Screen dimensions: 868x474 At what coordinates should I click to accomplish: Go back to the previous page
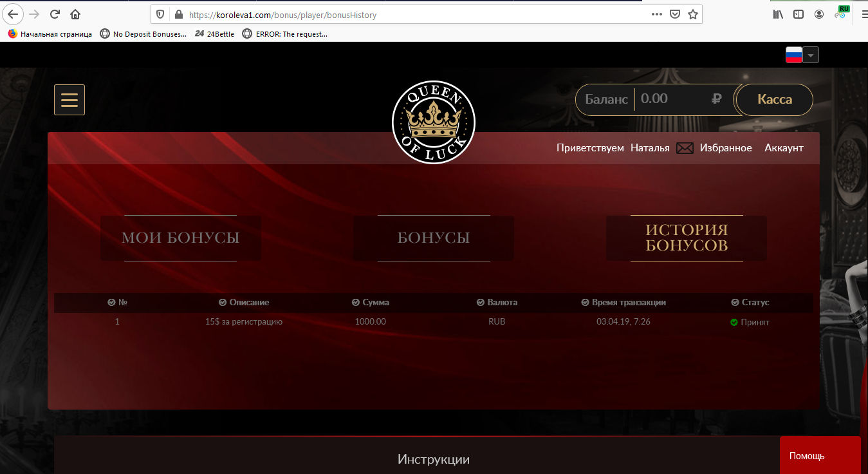(14, 14)
